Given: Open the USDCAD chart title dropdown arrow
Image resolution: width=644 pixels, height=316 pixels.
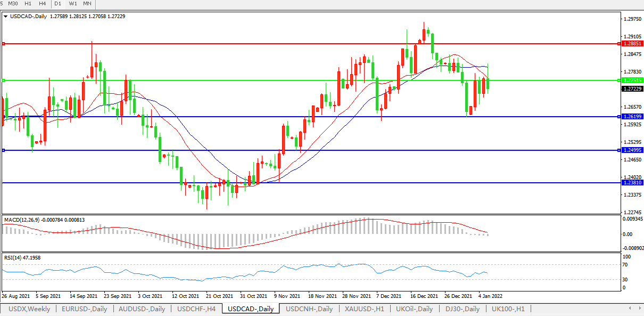Looking at the screenshot, I should click(5, 17).
